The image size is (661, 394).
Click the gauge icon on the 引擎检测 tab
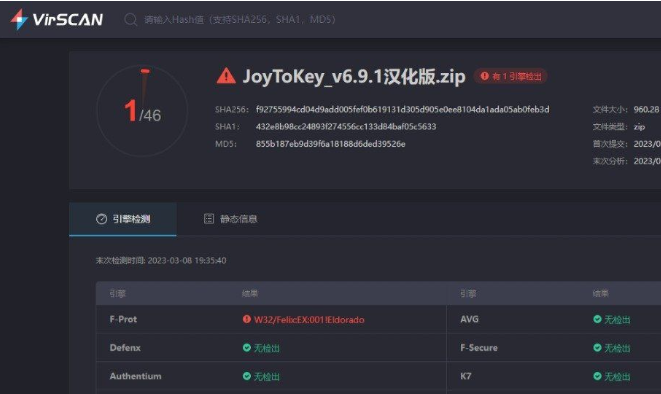101,219
